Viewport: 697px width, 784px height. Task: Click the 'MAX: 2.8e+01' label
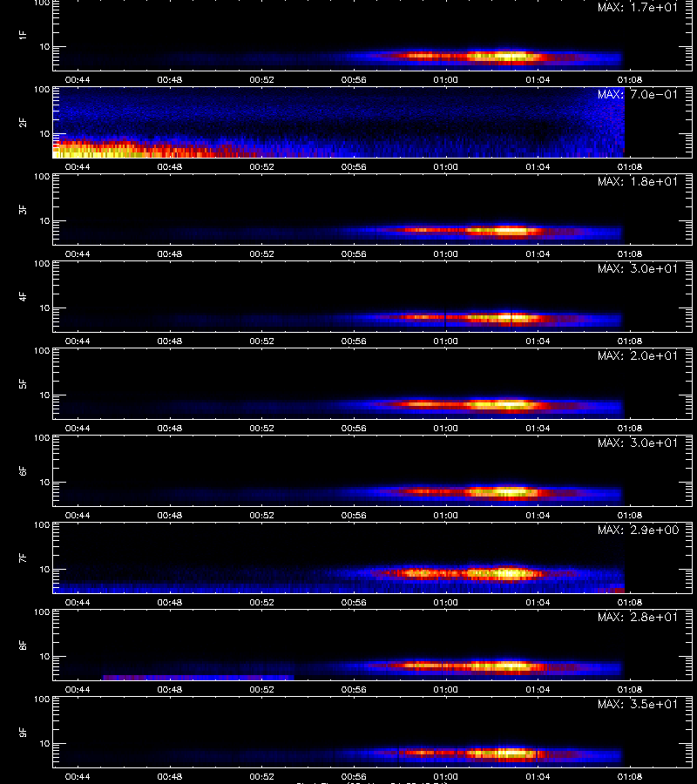638,617
